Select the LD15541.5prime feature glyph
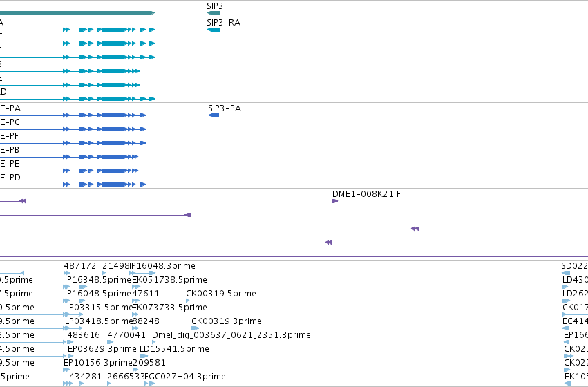The width and height of the screenshot is (588, 387). tap(144, 357)
